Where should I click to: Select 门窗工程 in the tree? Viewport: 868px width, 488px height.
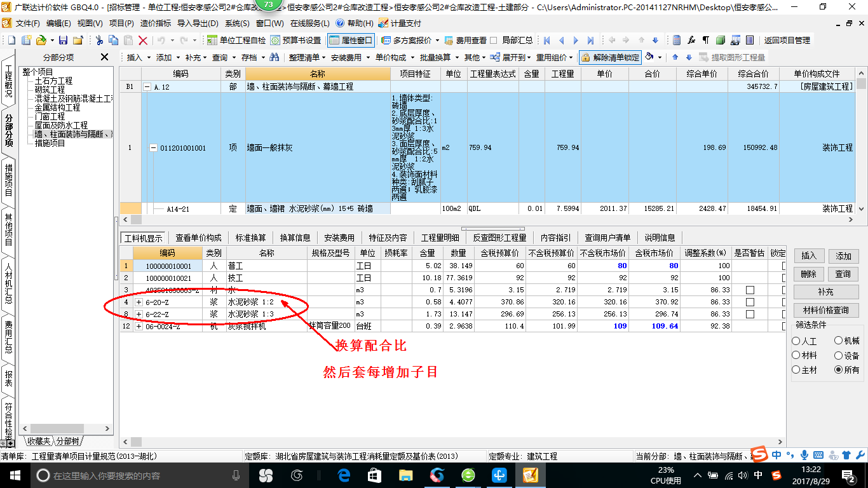50,117
